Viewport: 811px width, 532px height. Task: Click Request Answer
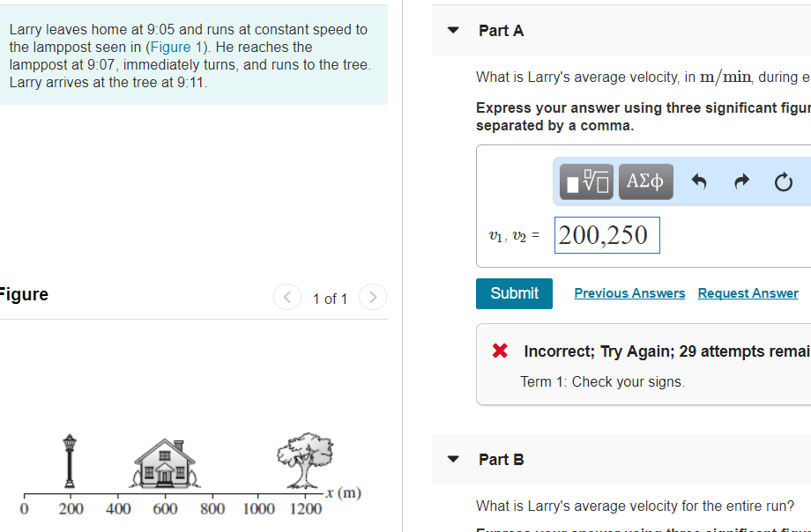click(748, 292)
